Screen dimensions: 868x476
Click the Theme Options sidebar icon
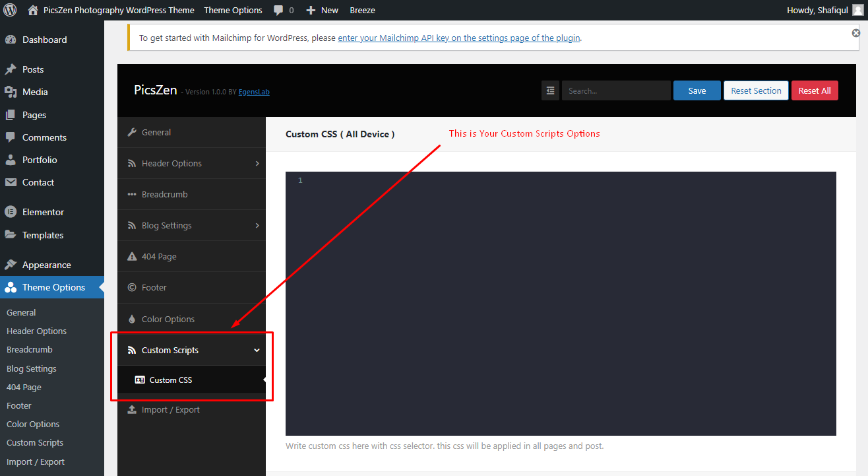(x=11, y=287)
